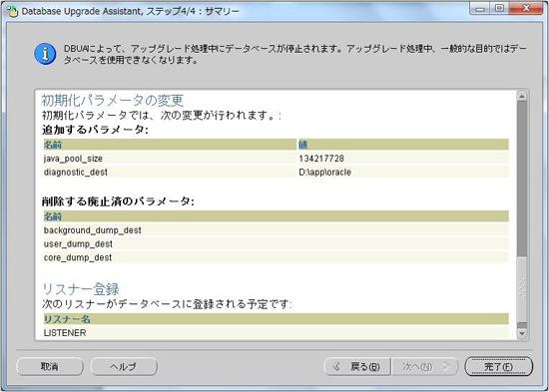Maximize the Database Upgrade Assistant window
This screenshot has height=392, width=549.
tap(500, 9)
